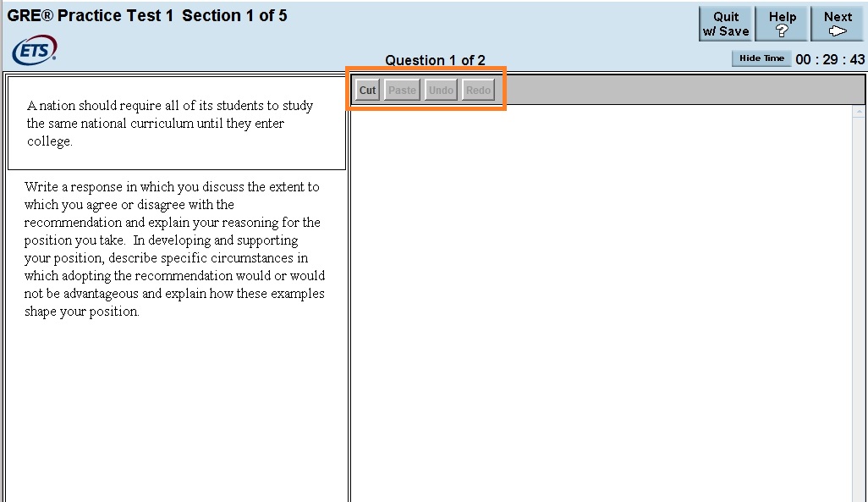Click the divider between prompt and essay panes
This screenshot has width=868, height=502.
click(349, 339)
